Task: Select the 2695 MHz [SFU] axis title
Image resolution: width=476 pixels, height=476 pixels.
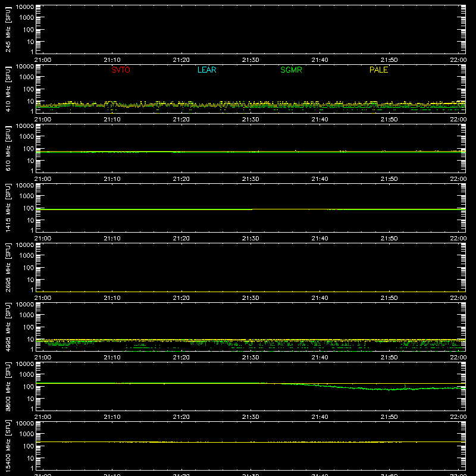Action: pyautogui.click(x=8, y=267)
